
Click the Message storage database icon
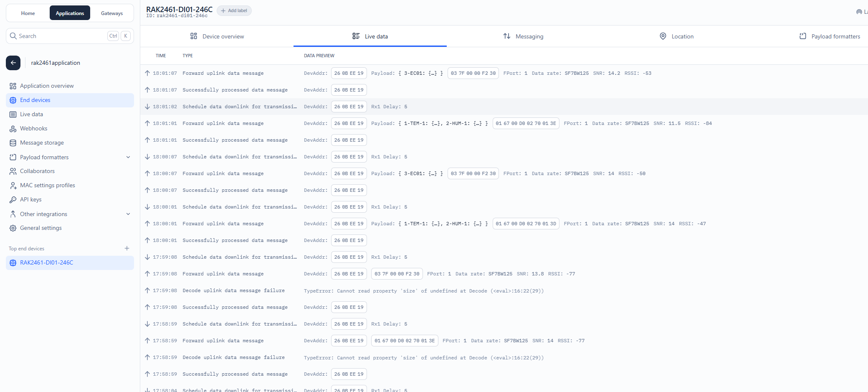coord(13,143)
